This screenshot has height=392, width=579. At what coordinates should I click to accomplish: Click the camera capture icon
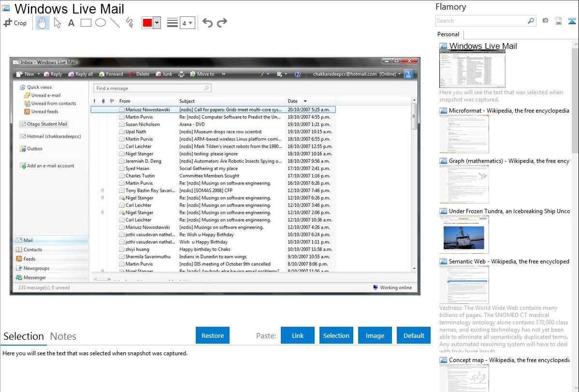pyautogui.click(x=545, y=21)
